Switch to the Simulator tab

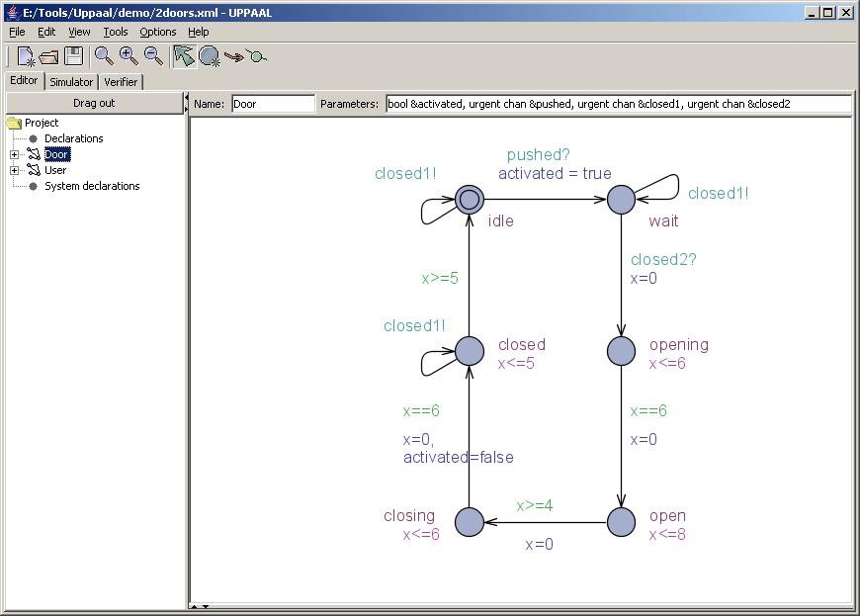pyautogui.click(x=71, y=82)
